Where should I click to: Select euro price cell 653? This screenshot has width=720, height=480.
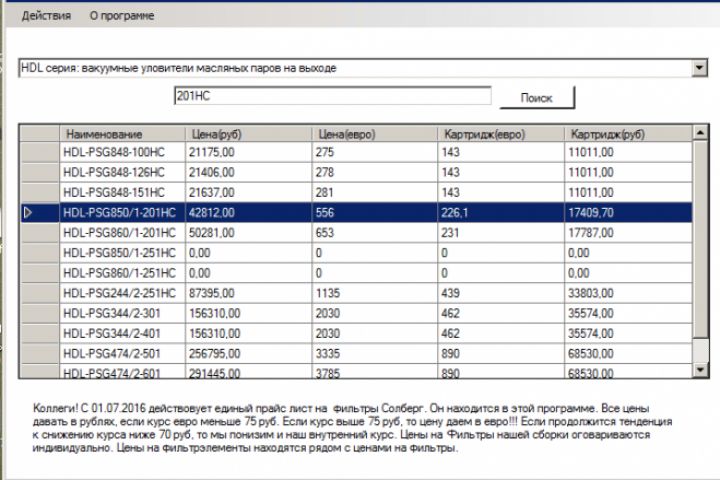point(375,232)
